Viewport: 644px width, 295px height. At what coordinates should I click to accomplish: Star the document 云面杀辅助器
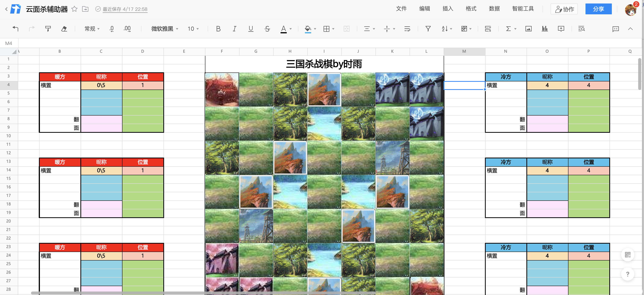tap(74, 9)
